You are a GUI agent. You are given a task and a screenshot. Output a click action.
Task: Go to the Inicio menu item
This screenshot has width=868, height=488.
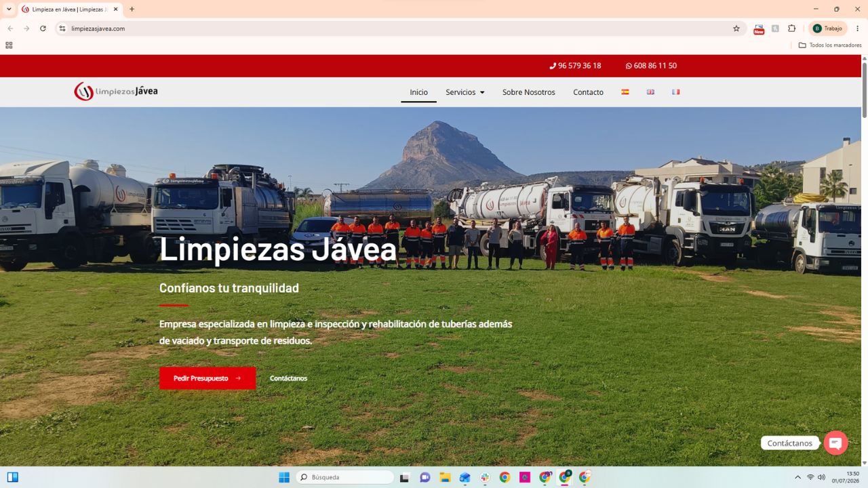pos(418,92)
